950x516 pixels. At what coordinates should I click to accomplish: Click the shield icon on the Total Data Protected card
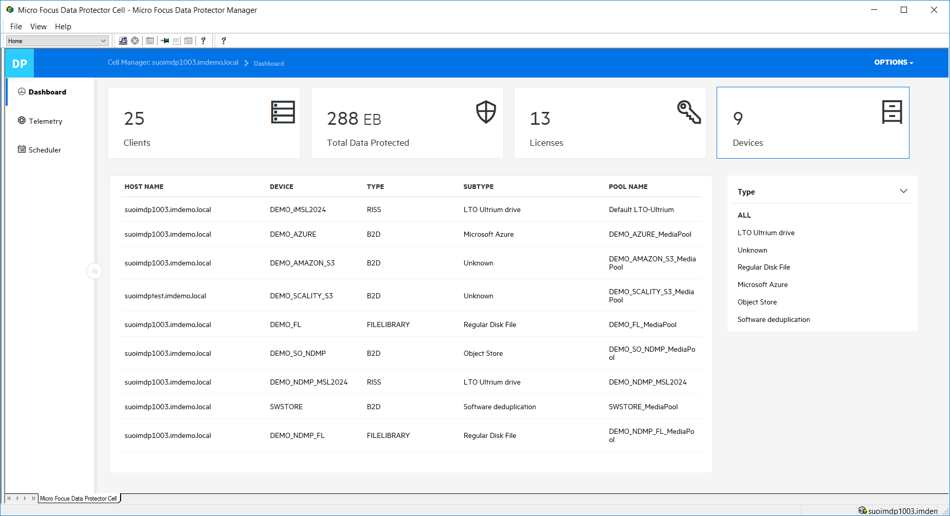click(x=486, y=112)
